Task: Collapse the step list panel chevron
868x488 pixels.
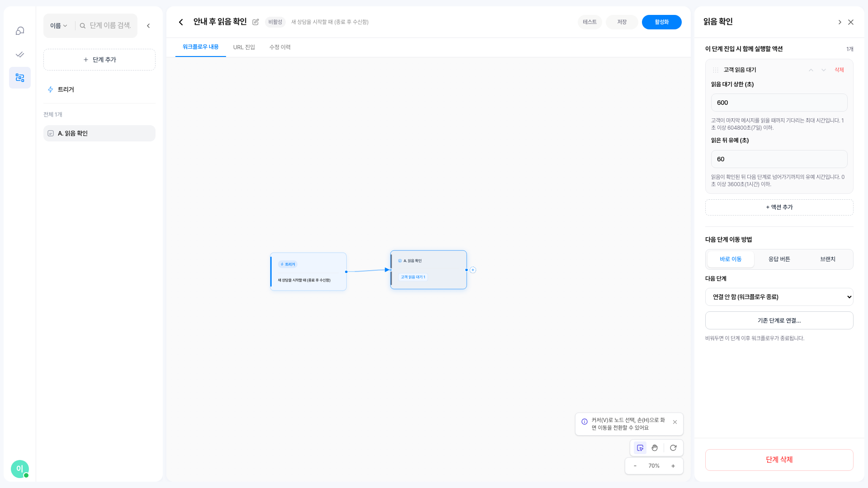Action: (x=148, y=26)
